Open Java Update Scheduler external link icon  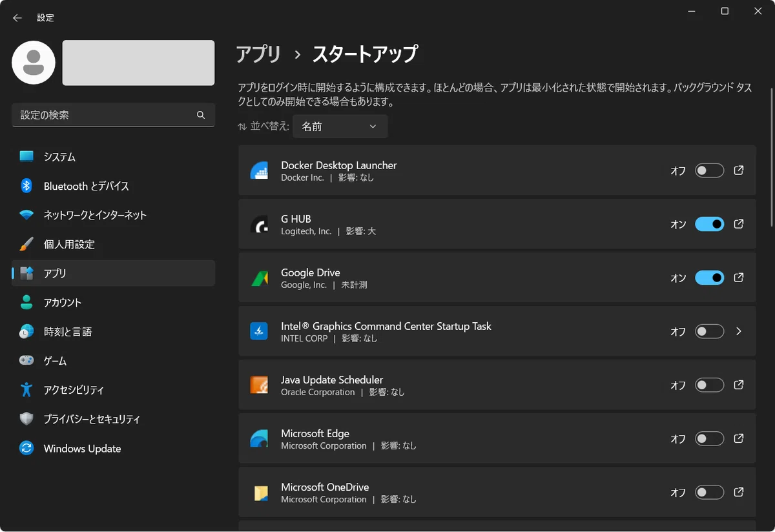tap(739, 385)
